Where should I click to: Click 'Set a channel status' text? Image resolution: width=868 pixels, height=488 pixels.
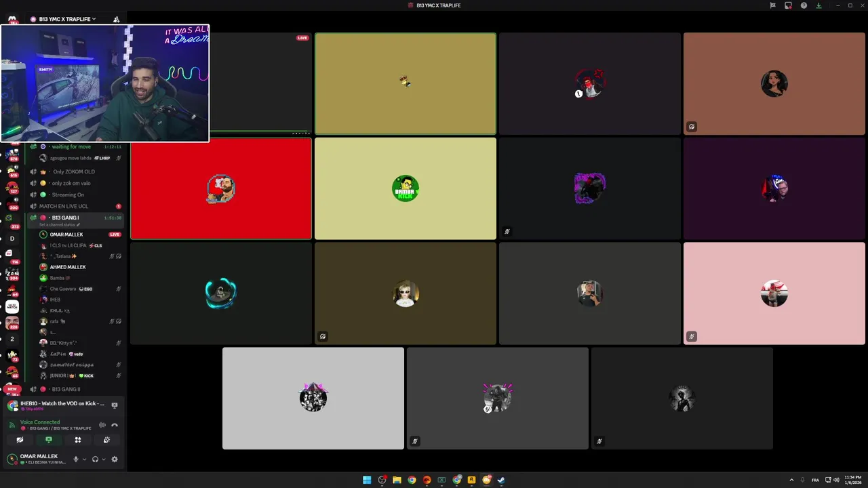[58, 224]
